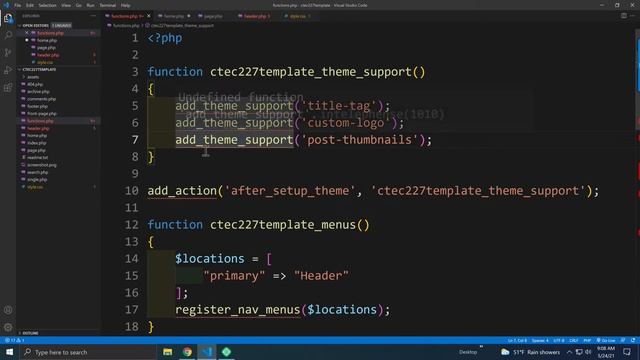The image size is (640, 360).
Task: Click the Visual Studio Code taskbar icon
Action: click(207, 352)
